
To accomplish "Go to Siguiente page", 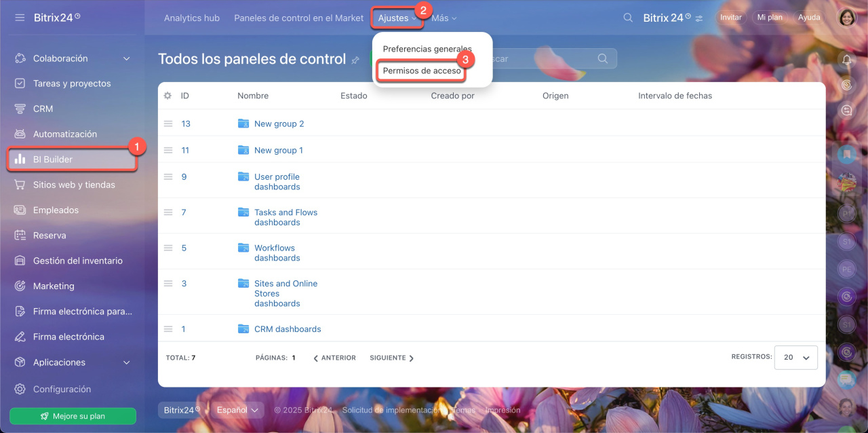I will pos(391,358).
